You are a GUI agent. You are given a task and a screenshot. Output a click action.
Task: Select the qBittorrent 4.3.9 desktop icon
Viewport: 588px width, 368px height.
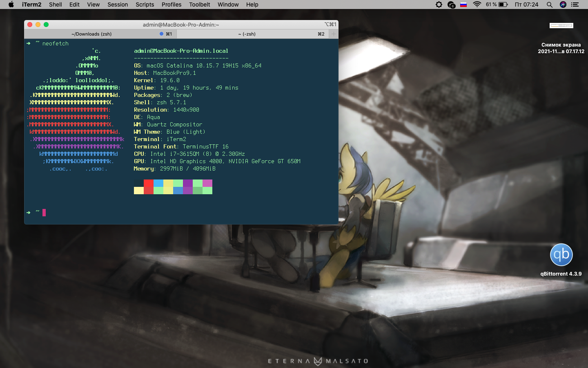561,255
